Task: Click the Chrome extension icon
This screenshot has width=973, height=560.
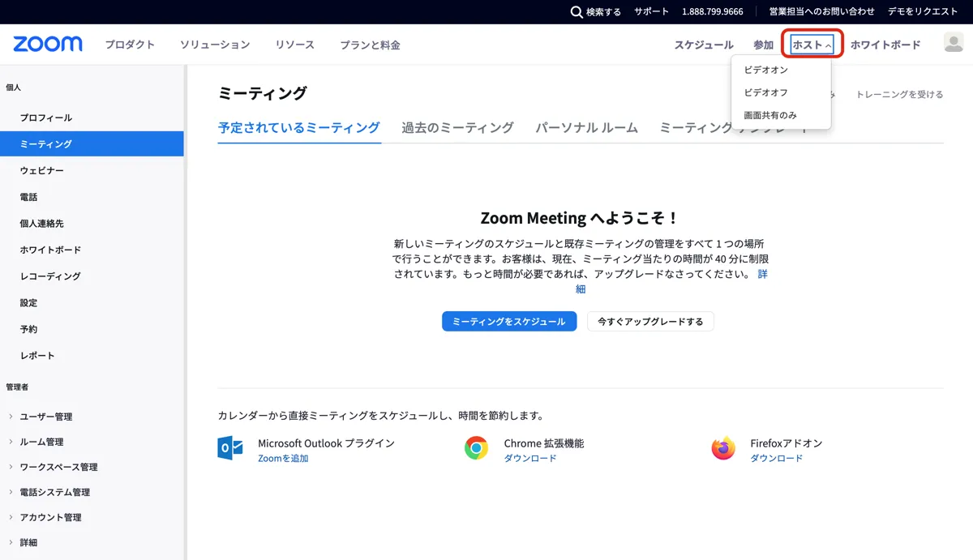Action: click(x=476, y=448)
